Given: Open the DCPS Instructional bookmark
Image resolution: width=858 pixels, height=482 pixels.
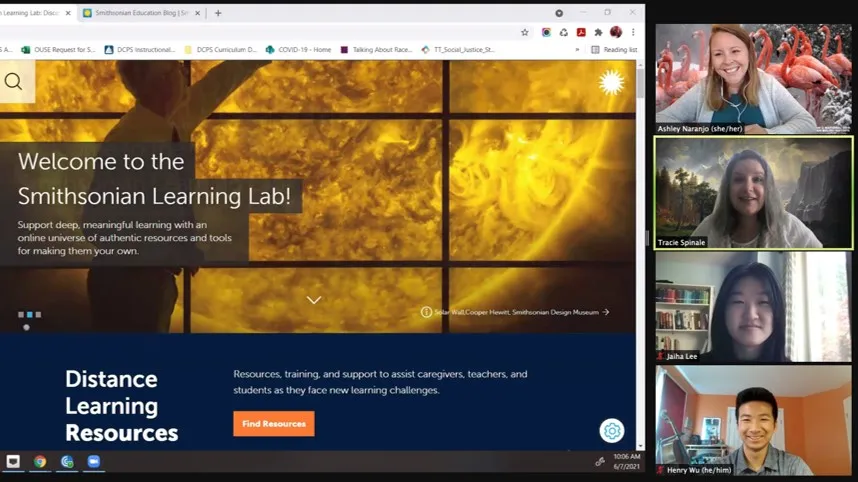Looking at the screenshot, I should (x=140, y=49).
